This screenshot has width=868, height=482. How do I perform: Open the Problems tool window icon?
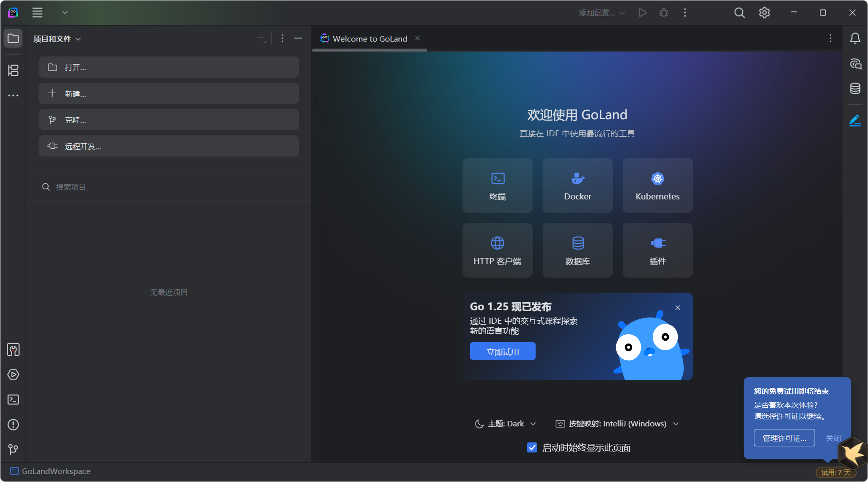[13, 425]
